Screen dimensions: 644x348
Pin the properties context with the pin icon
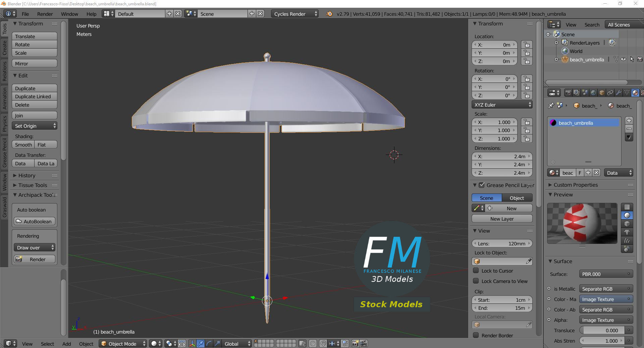tap(551, 106)
